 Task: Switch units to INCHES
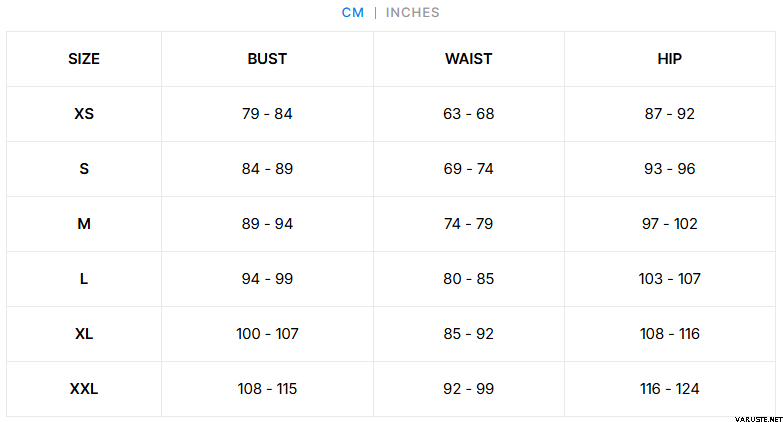(412, 12)
